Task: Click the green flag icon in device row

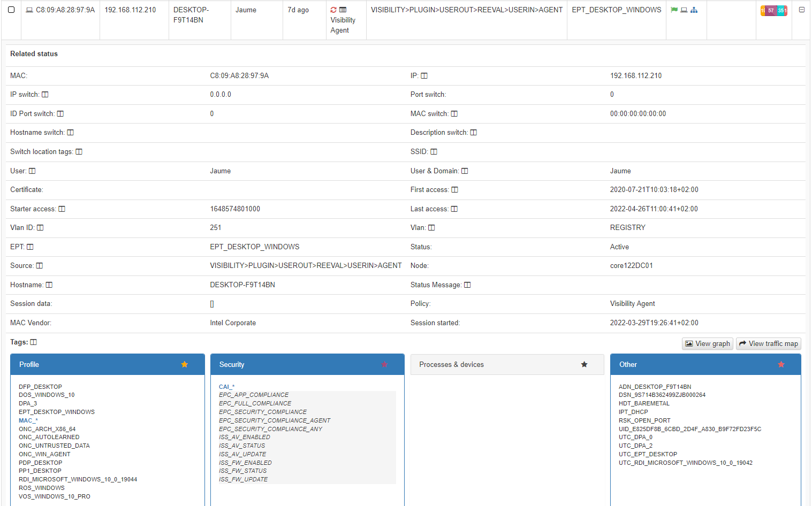Action: tap(674, 10)
